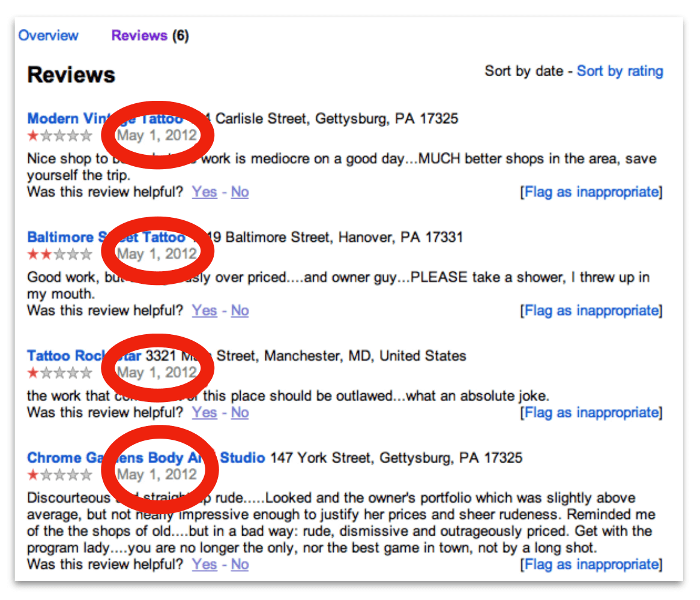Open the Reviews tab
This screenshot has height=600, width=700.
(139, 36)
